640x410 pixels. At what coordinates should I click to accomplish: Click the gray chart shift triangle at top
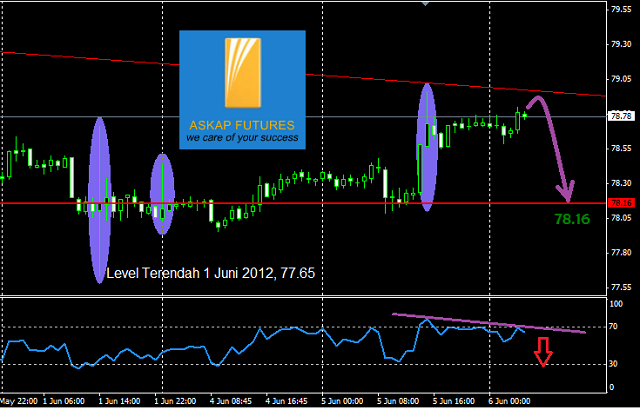pos(428,4)
